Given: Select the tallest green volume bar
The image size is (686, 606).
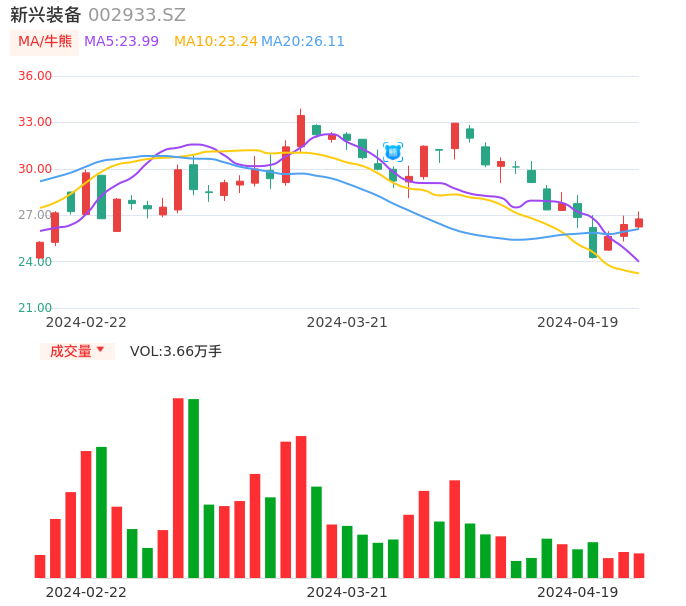Looking at the screenshot, I should [193, 488].
